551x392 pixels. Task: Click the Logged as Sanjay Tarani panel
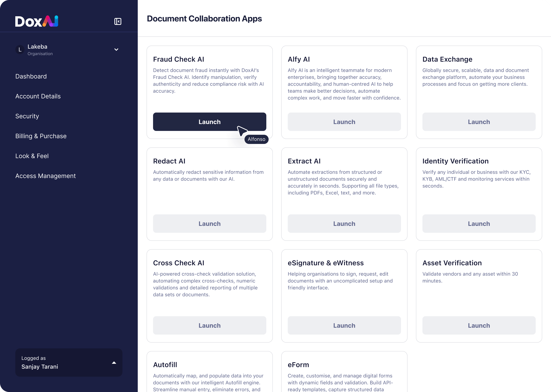click(69, 363)
